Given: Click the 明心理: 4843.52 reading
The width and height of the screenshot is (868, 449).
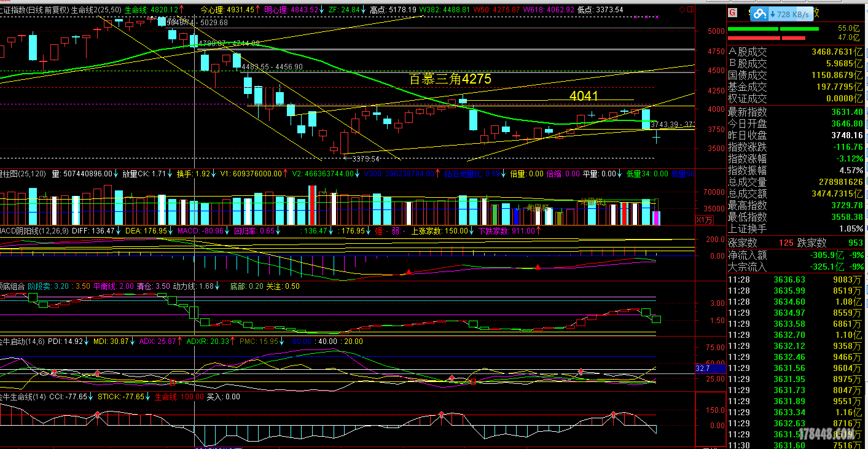Looking at the screenshot, I should click(291, 10).
